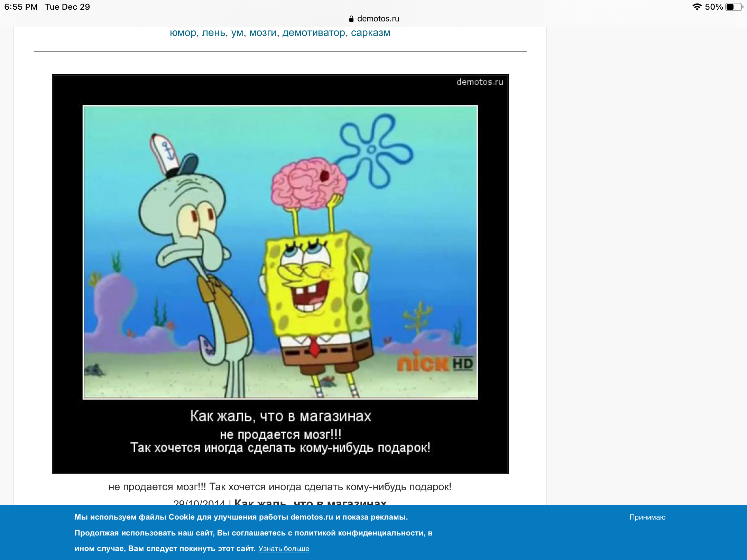Screen dimensions: 747x560
Task: Tap the battery icon in status bar
Action: pos(734,7)
